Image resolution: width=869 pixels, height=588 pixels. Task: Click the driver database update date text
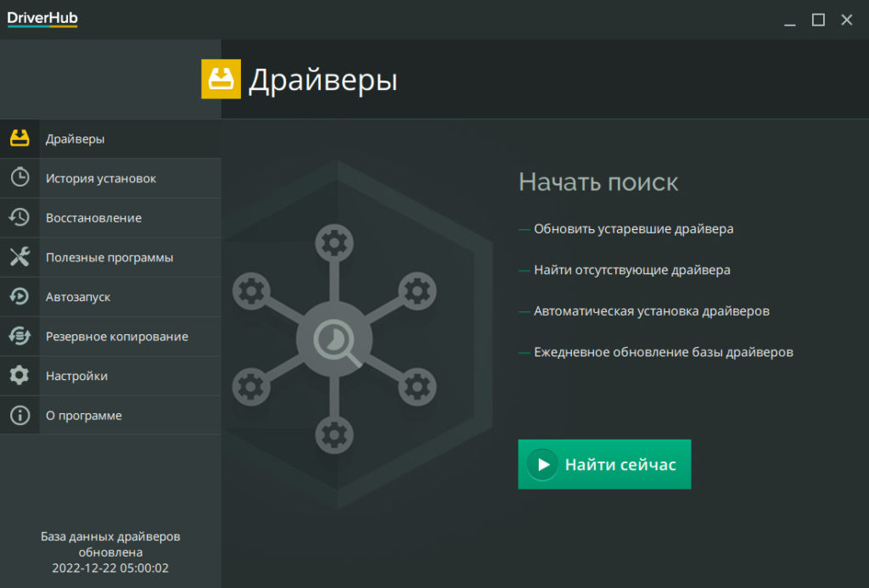109,568
